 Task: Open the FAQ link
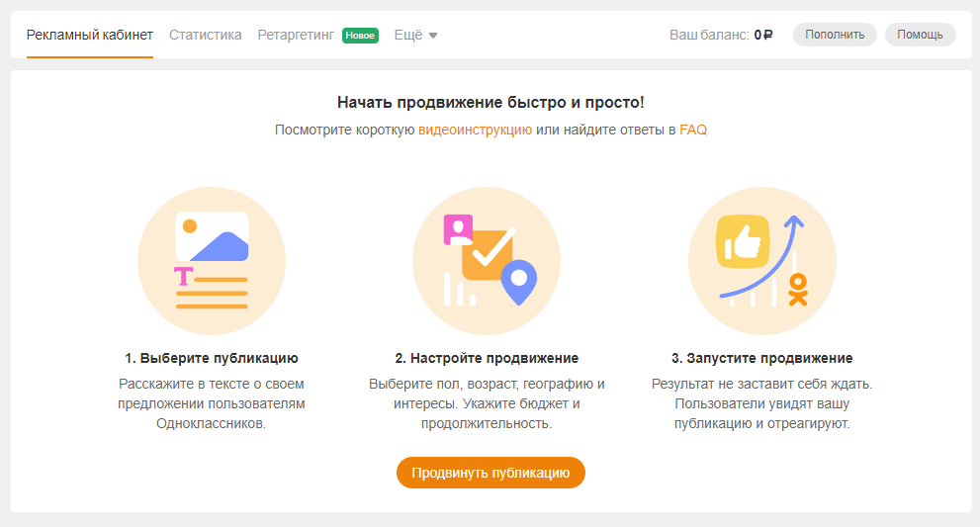coord(692,130)
